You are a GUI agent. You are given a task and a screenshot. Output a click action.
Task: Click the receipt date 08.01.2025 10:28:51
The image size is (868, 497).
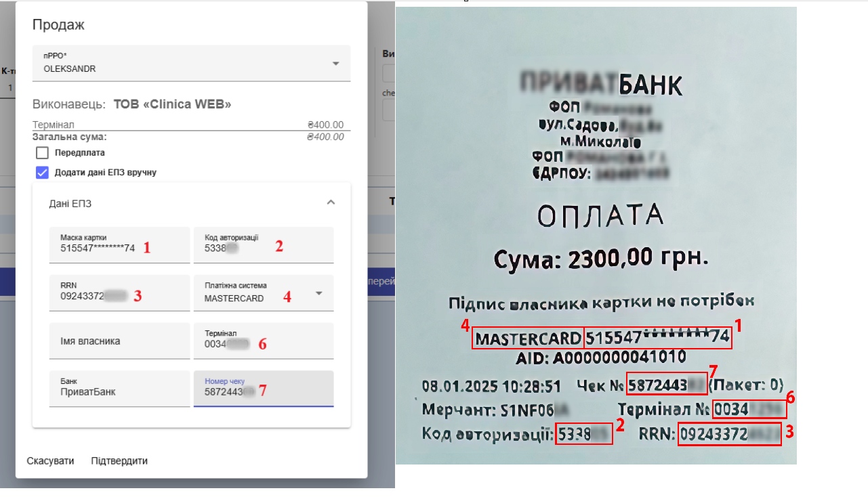point(491,387)
